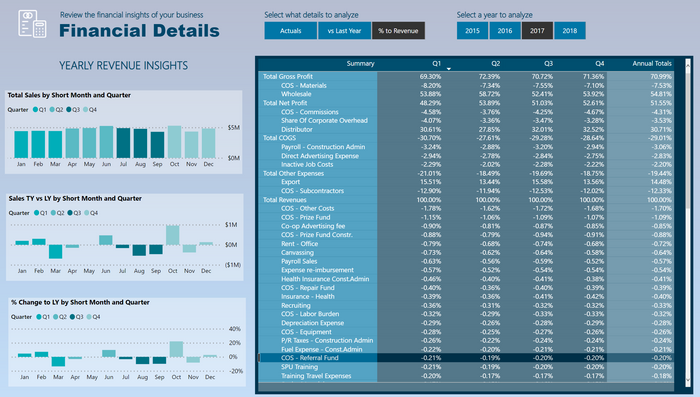Select the Export row

[466, 182]
